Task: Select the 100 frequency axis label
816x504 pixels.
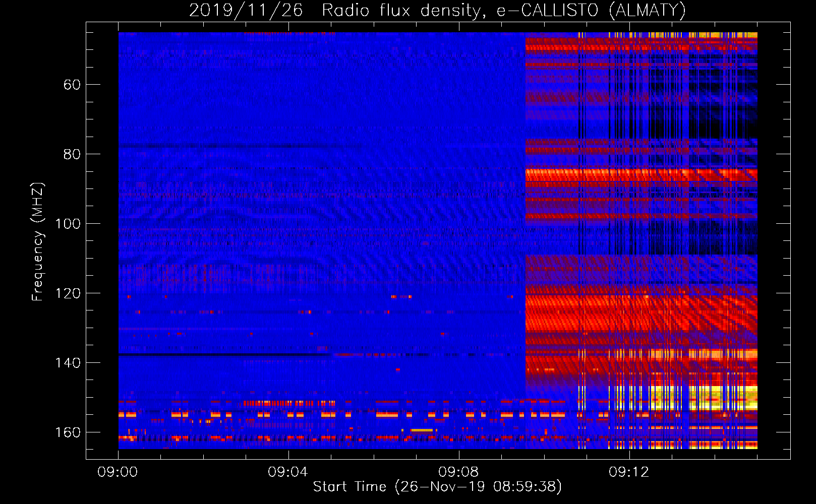Action: click(x=68, y=224)
